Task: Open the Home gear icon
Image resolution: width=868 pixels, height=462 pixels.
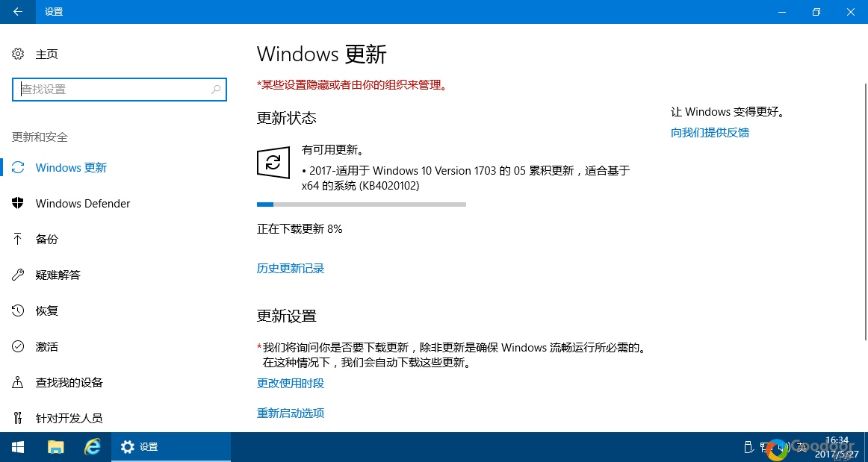Action: 18,54
